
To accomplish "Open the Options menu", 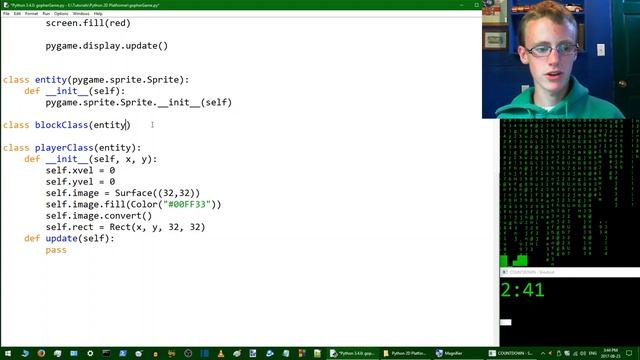I will tap(61, 13).
